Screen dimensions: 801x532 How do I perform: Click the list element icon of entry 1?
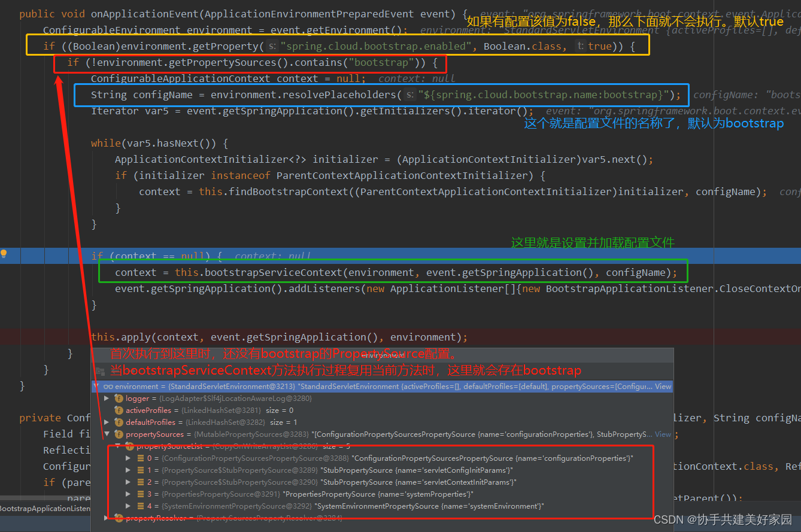141,470
